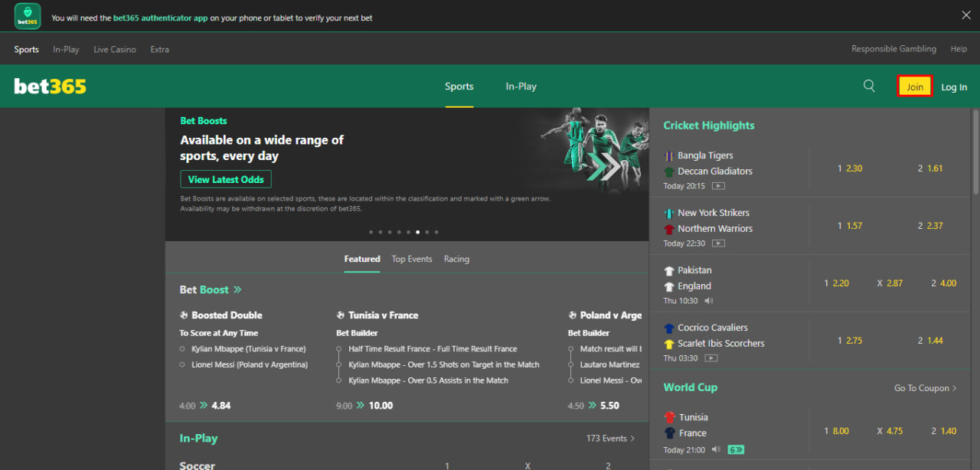This screenshot has height=470, width=980.
Task: Open live stream icon for Bangla Tigers match
Action: pos(718,186)
